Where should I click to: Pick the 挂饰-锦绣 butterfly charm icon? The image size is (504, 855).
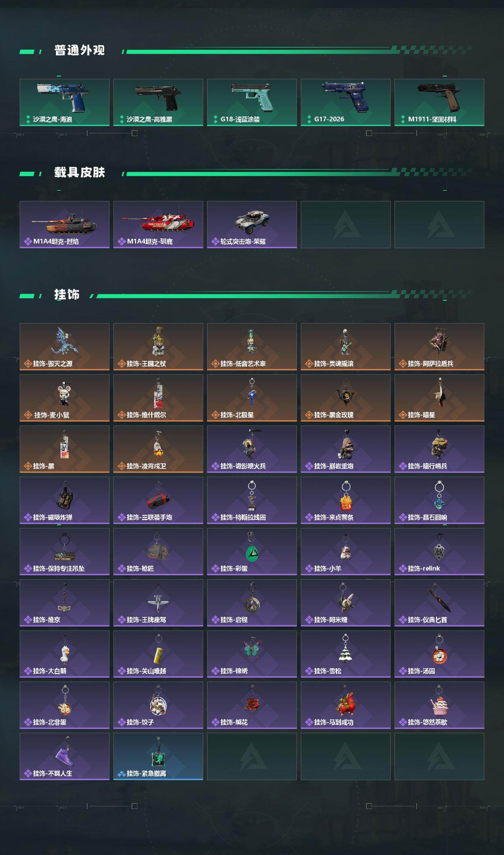(x=252, y=649)
